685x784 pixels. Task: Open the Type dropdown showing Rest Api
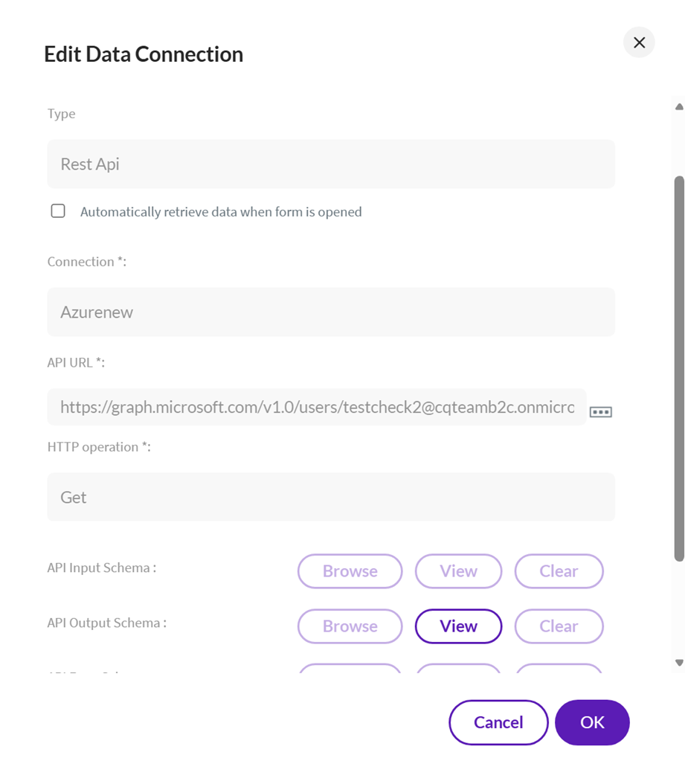(331, 164)
